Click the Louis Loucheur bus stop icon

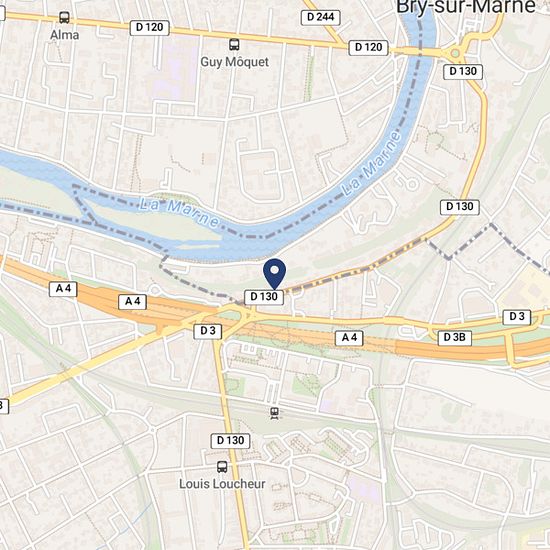[222, 467]
